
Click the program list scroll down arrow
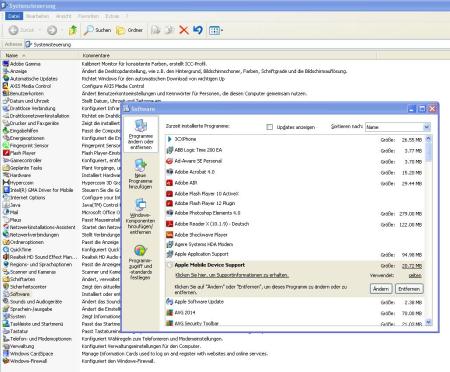tap(428, 322)
